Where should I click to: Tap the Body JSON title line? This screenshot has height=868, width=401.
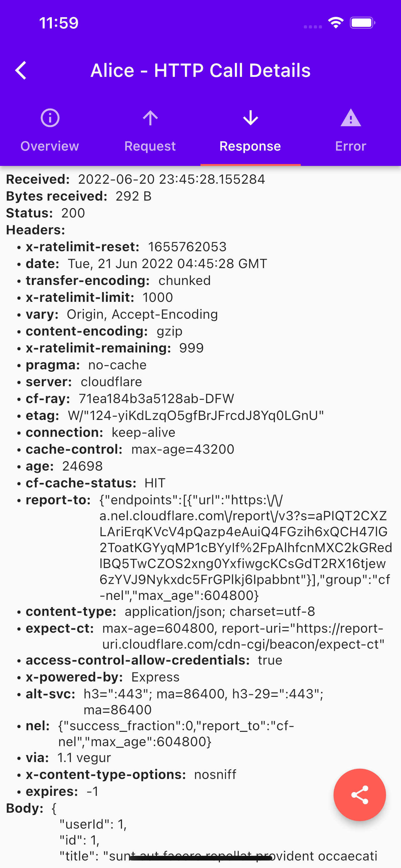coord(218,856)
